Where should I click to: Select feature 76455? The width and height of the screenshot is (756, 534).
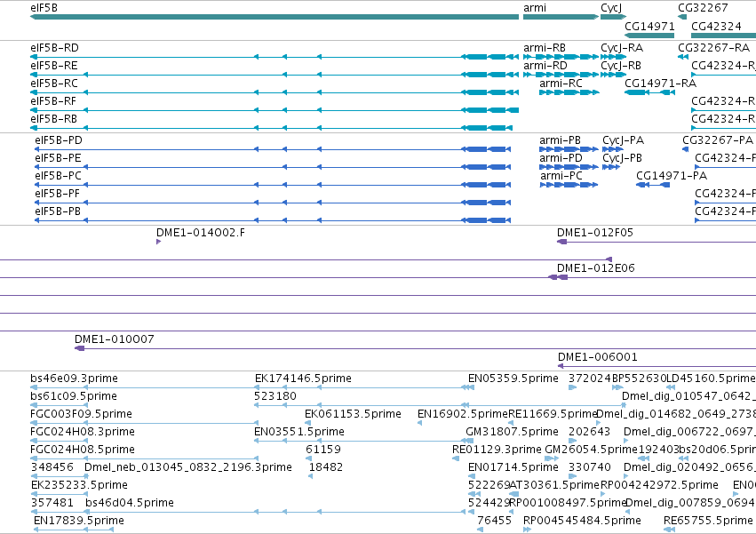click(494, 521)
